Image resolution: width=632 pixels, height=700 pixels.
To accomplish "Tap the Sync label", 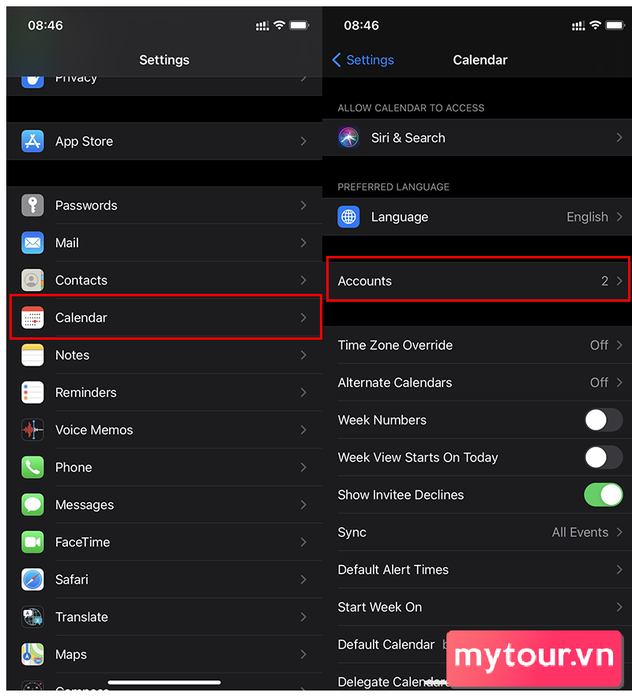I will click(x=352, y=533).
